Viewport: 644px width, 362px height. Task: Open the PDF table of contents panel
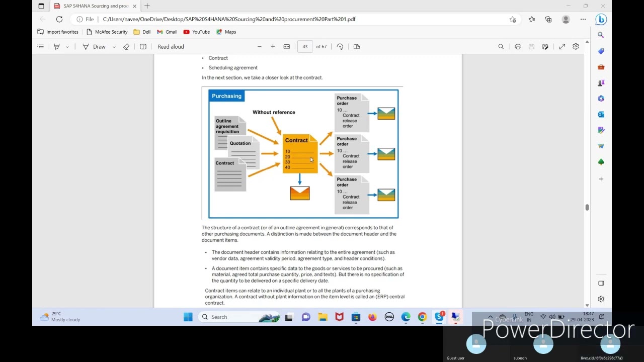[x=41, y=47]
